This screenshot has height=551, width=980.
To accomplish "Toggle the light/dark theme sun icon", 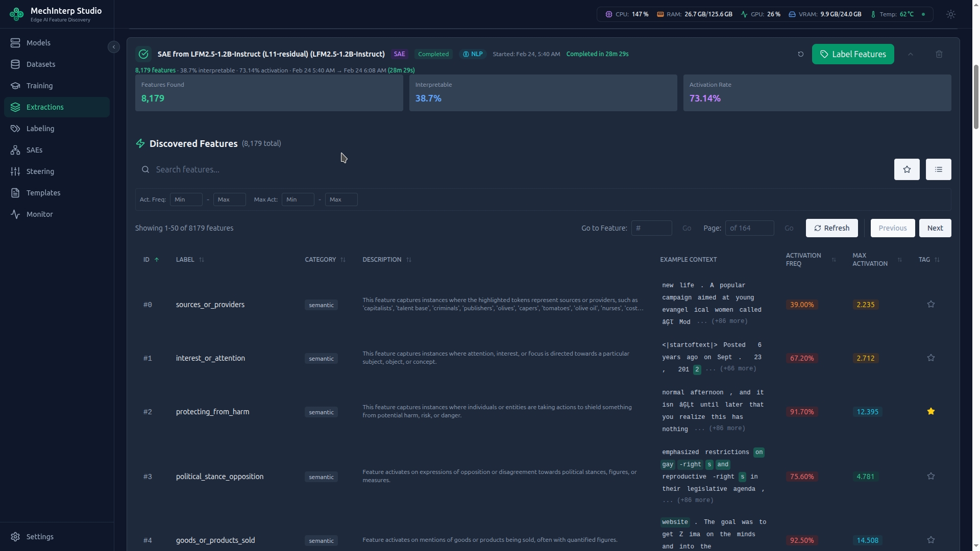I will coord(950,14).
